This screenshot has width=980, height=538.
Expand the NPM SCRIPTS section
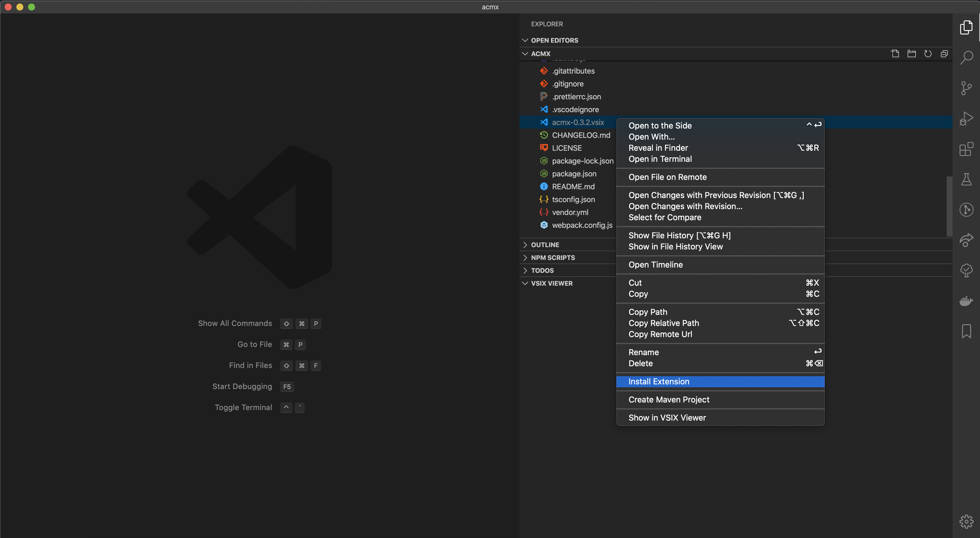click(568, 258)
